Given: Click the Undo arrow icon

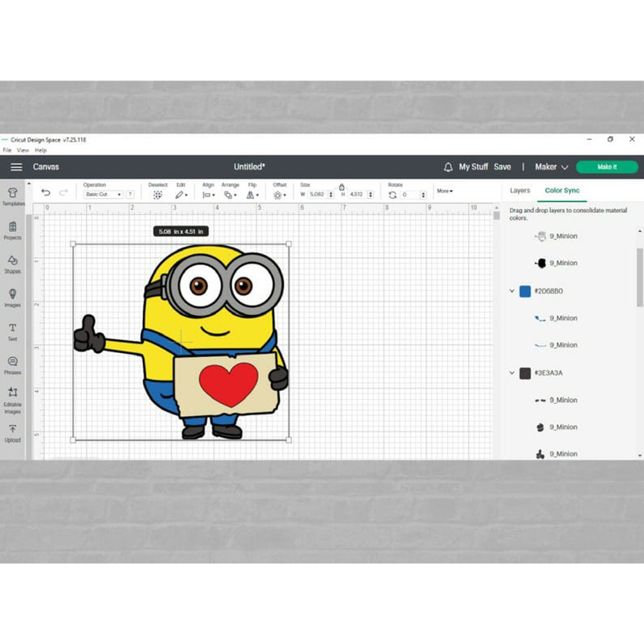Looking at the screenshot, I should (x=46, y=193).
